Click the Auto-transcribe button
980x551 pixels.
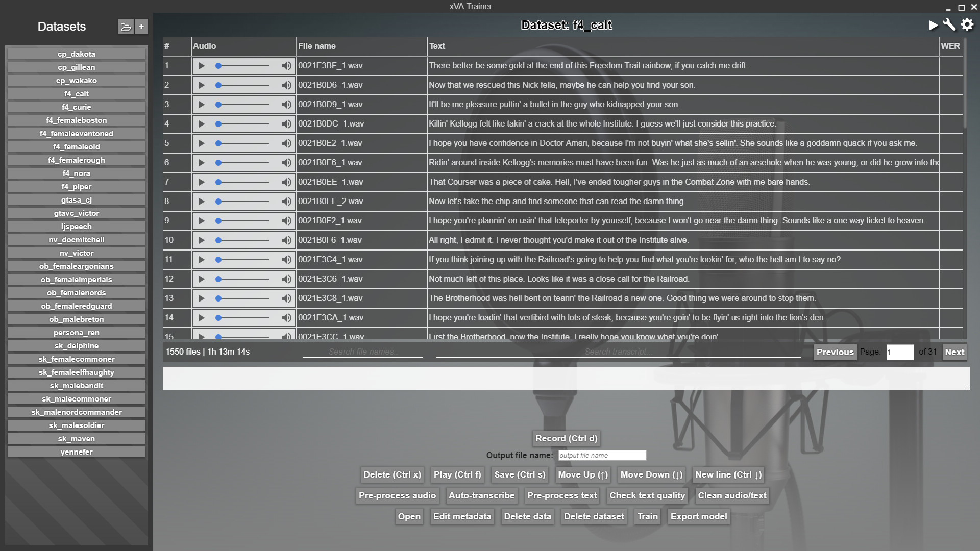click(x=481, y=495)
